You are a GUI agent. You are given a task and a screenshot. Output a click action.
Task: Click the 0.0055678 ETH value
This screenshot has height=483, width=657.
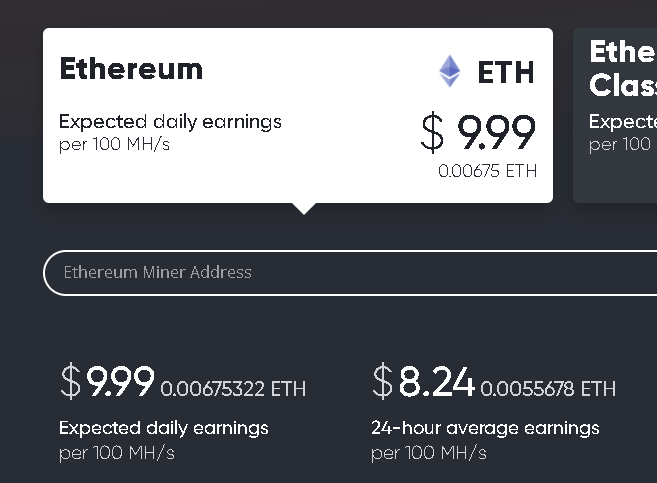click(x=548, y=389)
